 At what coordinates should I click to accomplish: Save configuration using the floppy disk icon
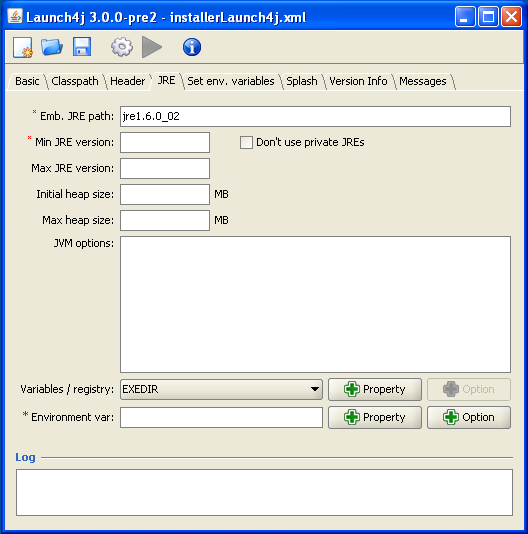82,47
